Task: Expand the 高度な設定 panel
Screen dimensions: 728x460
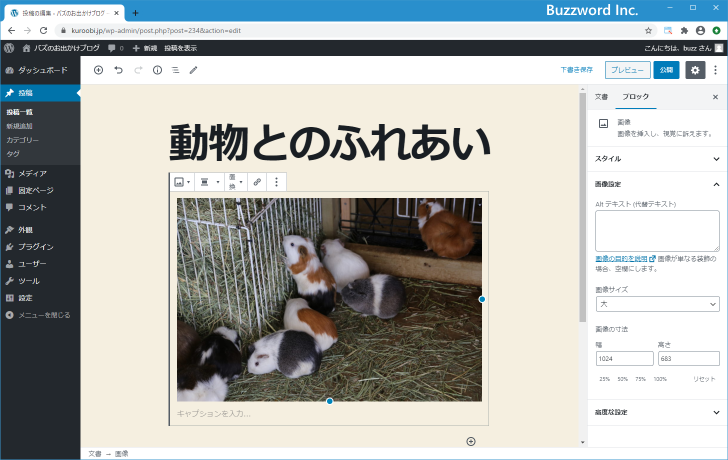Action: coord(656,412)
